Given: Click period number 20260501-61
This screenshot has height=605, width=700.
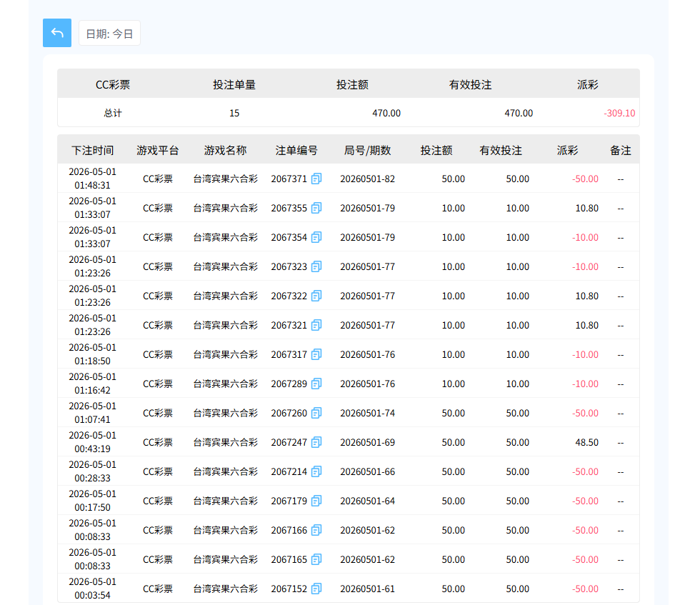Looking at the screenshot, I should click(x=367, y=589).
